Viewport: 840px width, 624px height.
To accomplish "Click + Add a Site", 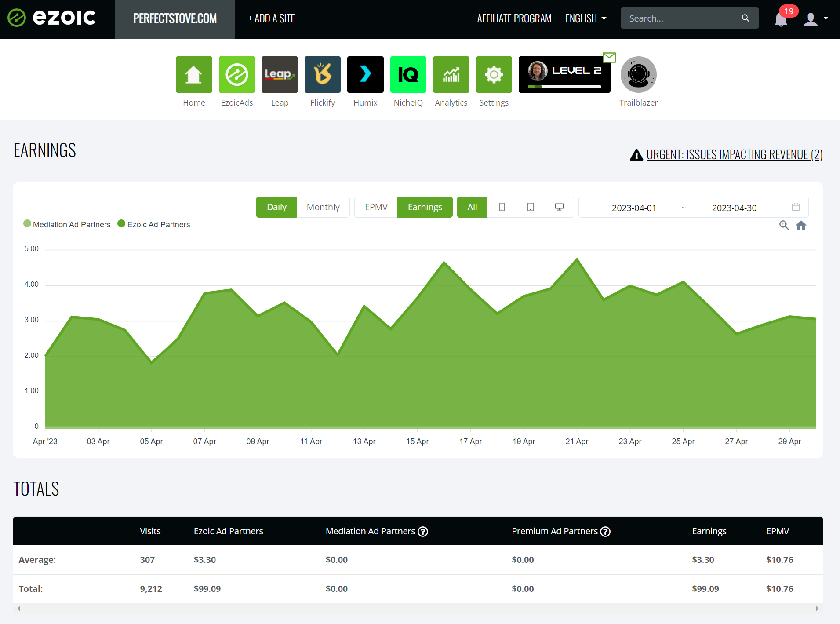I will point(271,18).
